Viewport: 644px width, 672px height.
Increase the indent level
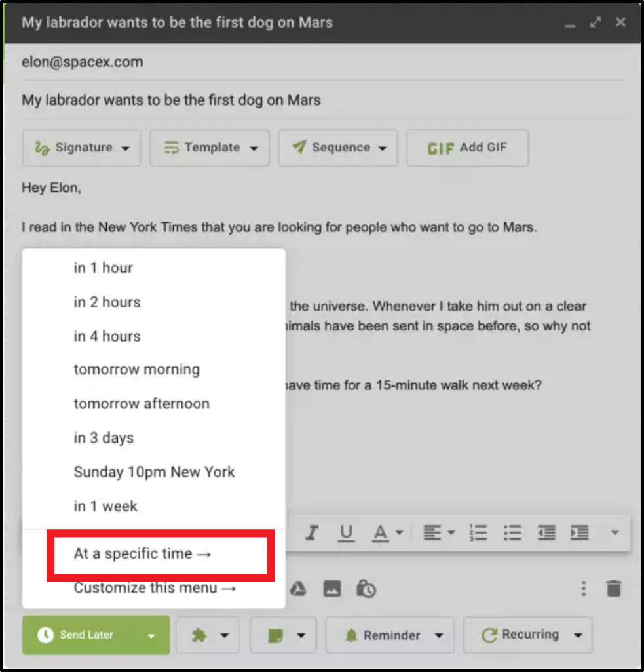tap(579, 534)
